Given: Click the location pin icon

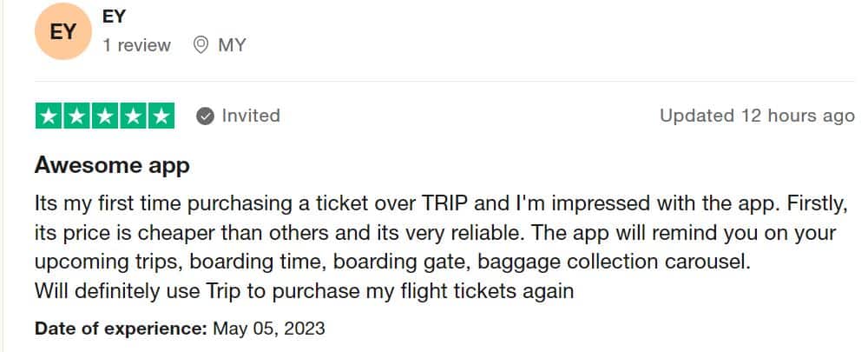Looking at the screenshot, I should [x=201, y=45].
